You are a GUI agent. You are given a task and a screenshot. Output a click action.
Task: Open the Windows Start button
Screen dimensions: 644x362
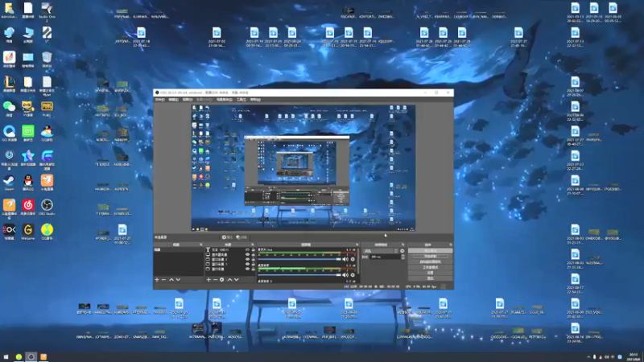tap(6, 356)
